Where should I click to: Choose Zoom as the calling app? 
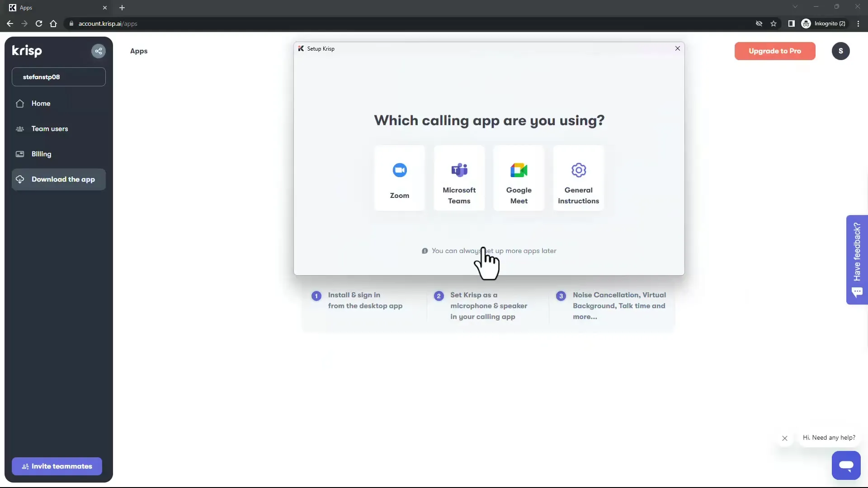click(400, 178)
